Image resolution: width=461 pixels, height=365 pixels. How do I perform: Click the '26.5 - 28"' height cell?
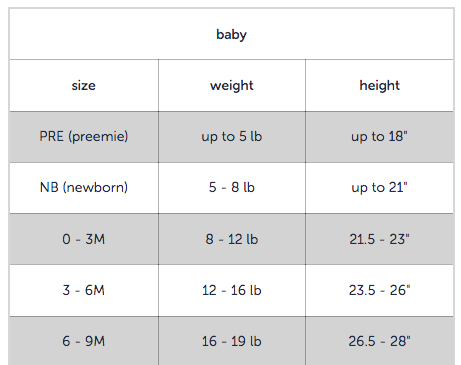point(379,341)
